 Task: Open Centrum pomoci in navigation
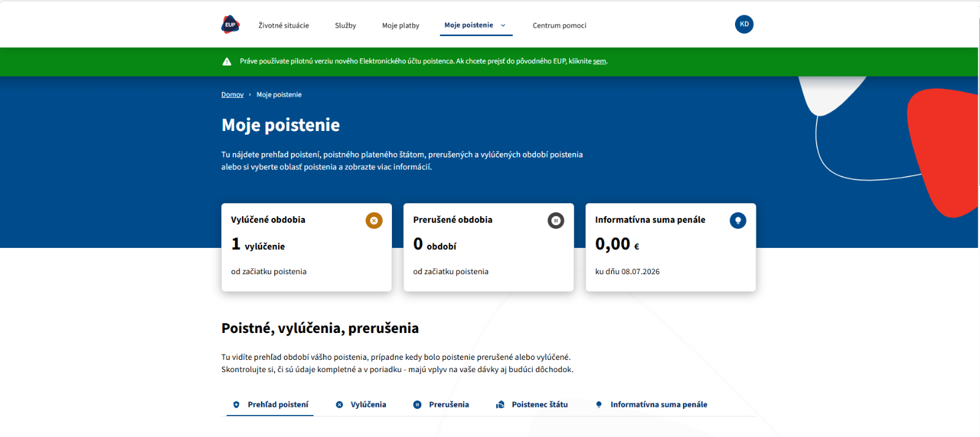[x=559, y=26]
